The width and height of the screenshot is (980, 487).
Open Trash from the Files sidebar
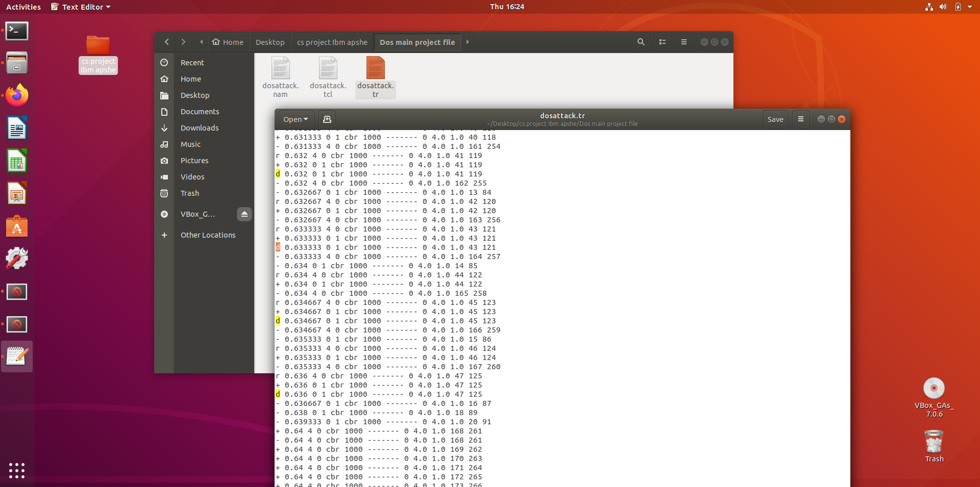[189, 193]
